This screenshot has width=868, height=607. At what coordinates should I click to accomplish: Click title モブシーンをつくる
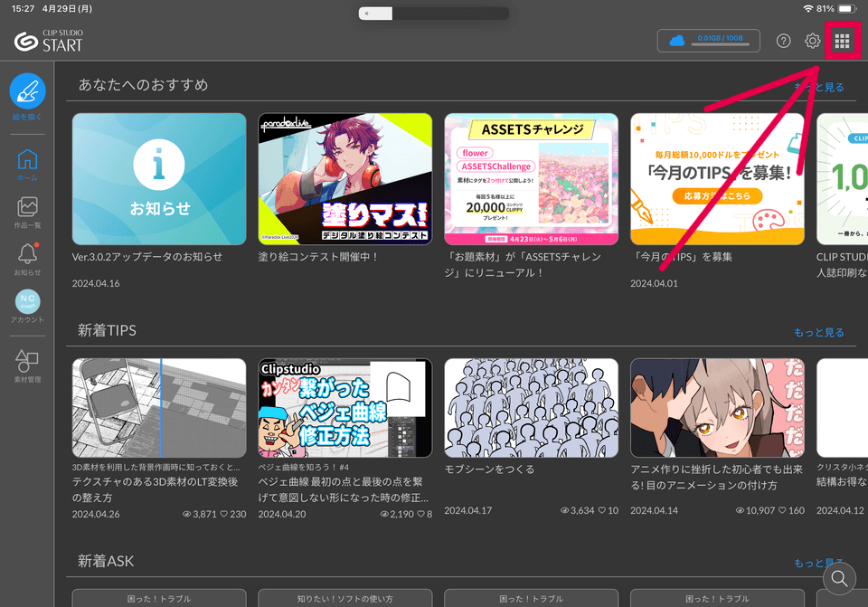pos(489,469)
